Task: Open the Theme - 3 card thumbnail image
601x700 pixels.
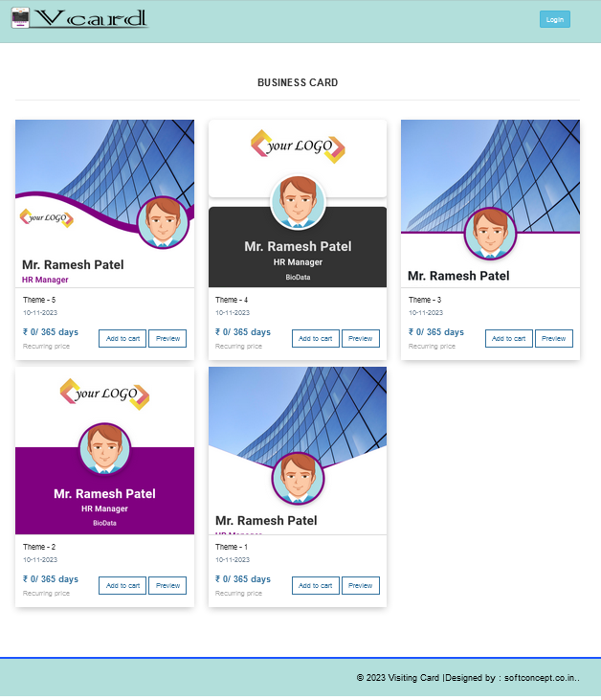Action: 490,204
